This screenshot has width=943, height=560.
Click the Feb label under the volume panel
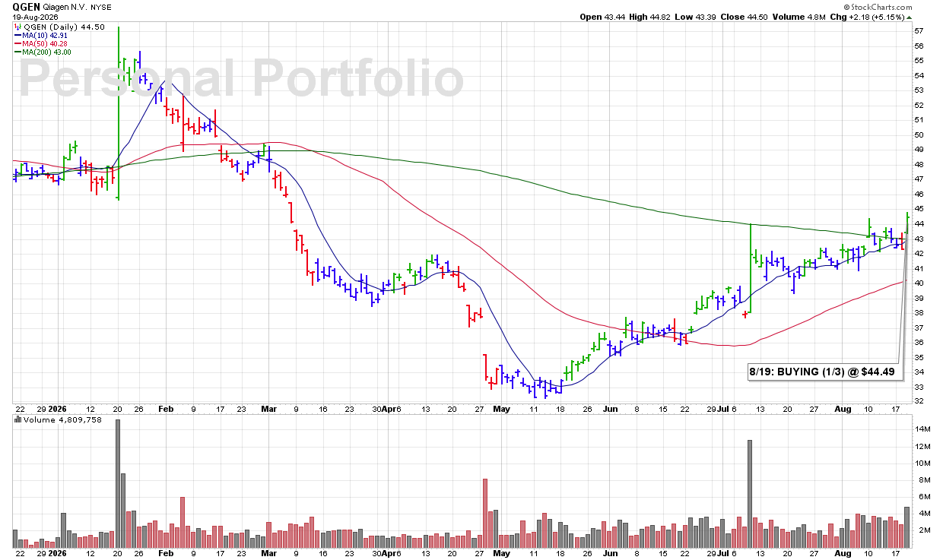coord(165,554)
